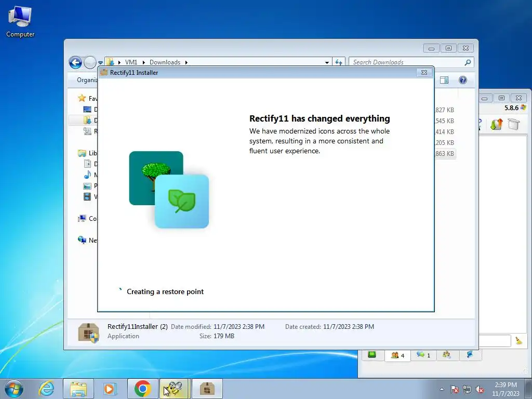Image resolution: width=532 pixels, height=399 pixels.
Task: Minimize the background 5.8.6 window
Action: (485, 98)
